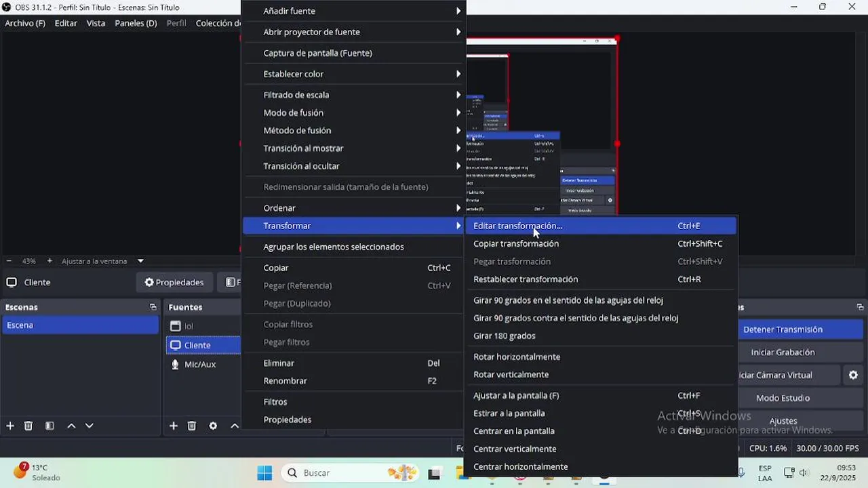Expand Establecer color submenu

point(458,74)
